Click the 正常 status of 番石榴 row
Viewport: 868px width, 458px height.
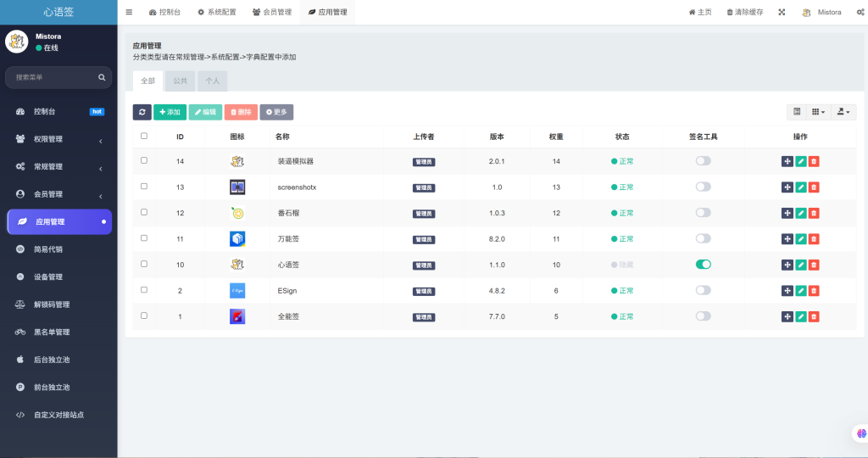tap(622, 213)
